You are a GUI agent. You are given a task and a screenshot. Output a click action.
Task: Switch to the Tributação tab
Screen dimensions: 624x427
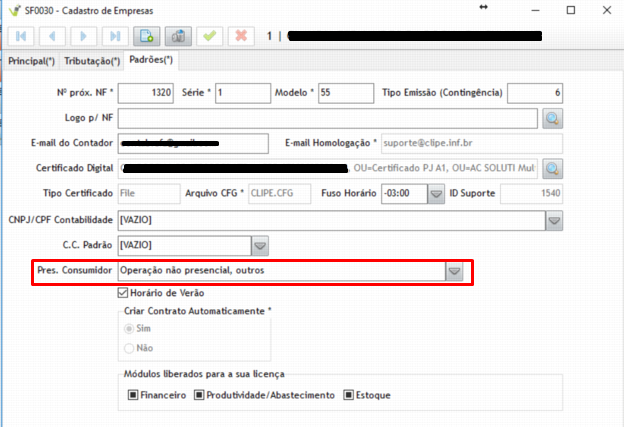click(92, 61)
